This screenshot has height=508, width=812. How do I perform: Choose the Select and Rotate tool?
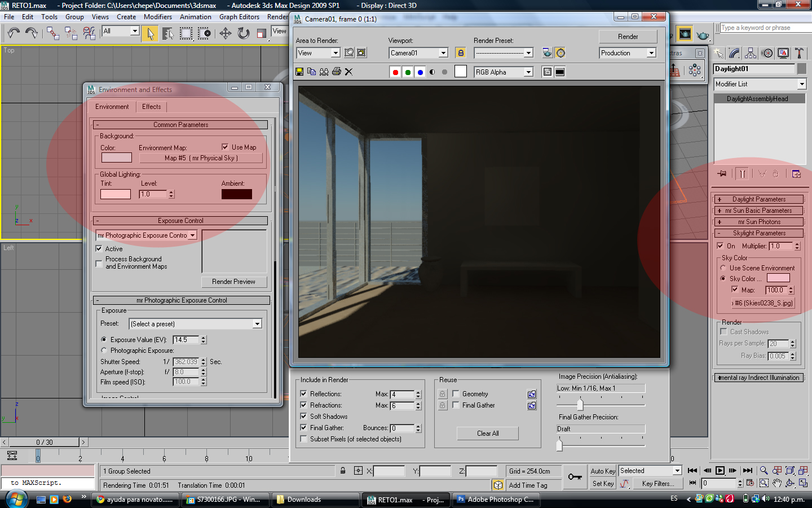pyautogui.click(x=244, y=33)
